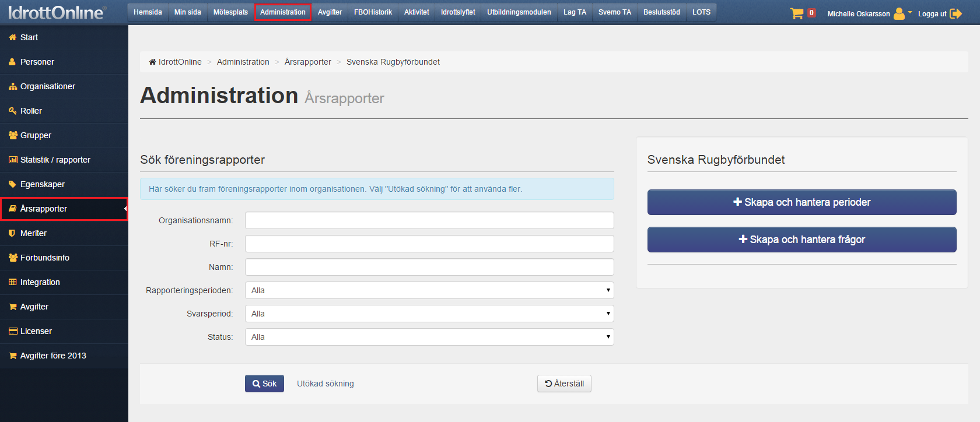Click the Utökad sökning link
The image size is (980, 422).
click(x=325, y=384)
